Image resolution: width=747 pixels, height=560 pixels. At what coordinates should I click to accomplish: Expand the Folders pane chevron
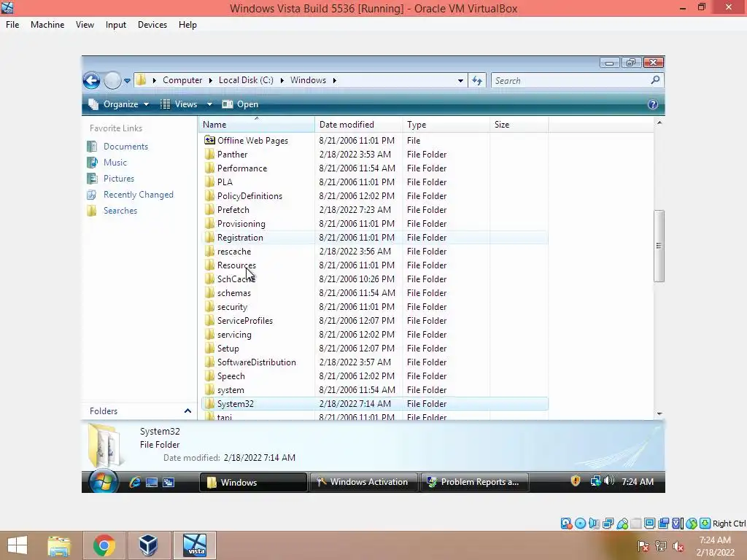pos(187,411)
